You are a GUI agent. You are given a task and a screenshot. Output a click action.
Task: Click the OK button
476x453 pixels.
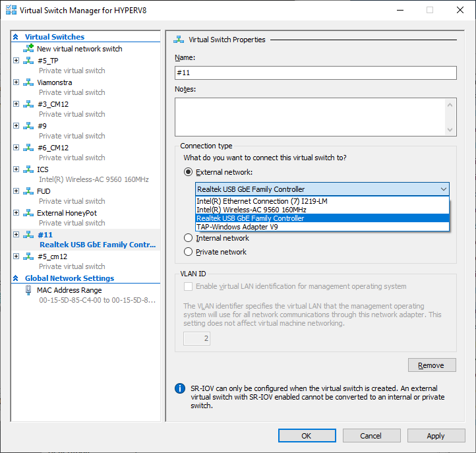point(307,436)
